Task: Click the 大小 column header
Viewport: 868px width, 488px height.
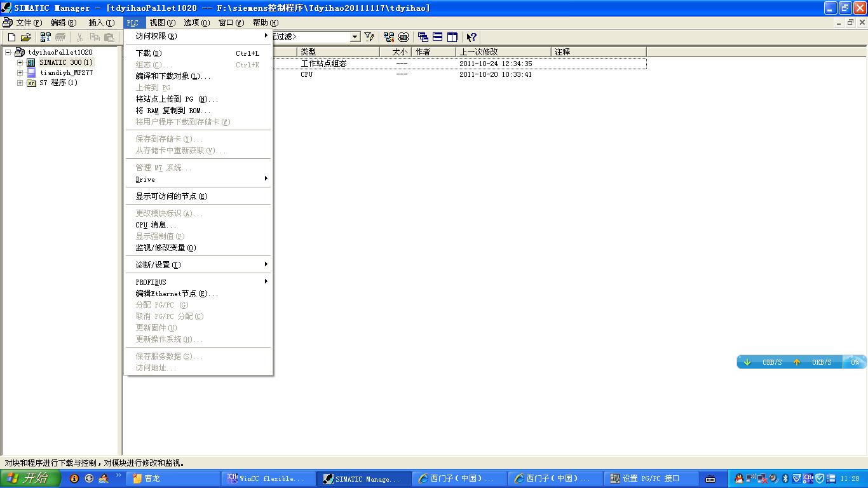Action: [x=395, y=52]
